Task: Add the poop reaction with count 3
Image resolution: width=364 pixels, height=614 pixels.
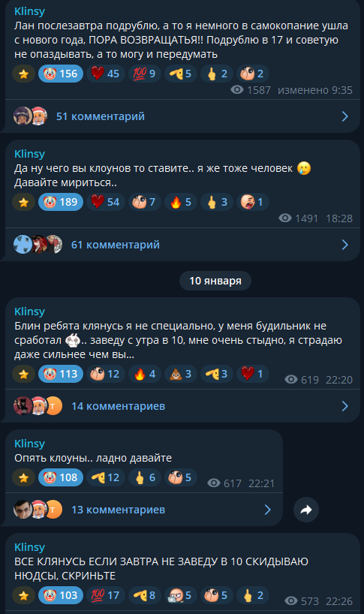Action: point(180,374)
